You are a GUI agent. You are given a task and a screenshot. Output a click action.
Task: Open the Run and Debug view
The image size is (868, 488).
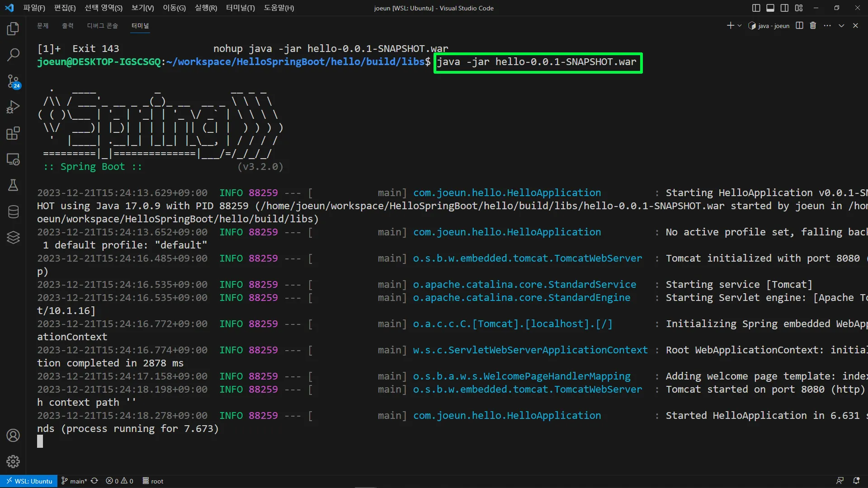13,107
